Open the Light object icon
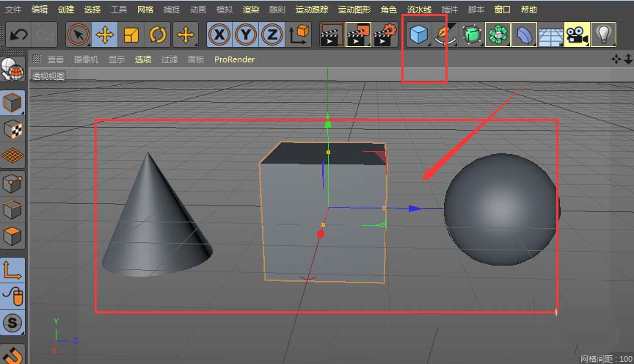The image size is (634, 364). click(603, 34)
